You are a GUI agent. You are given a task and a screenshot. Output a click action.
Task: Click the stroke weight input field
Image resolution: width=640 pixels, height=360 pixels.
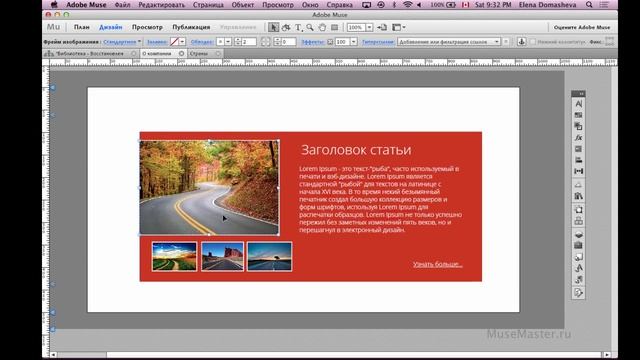tap(249, 42)
